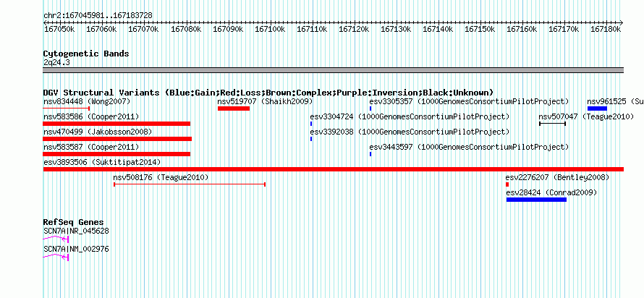Click the small blue esv3305357 gain marker
The width and height of the screenshot is (644, 298).
point(370,108)
